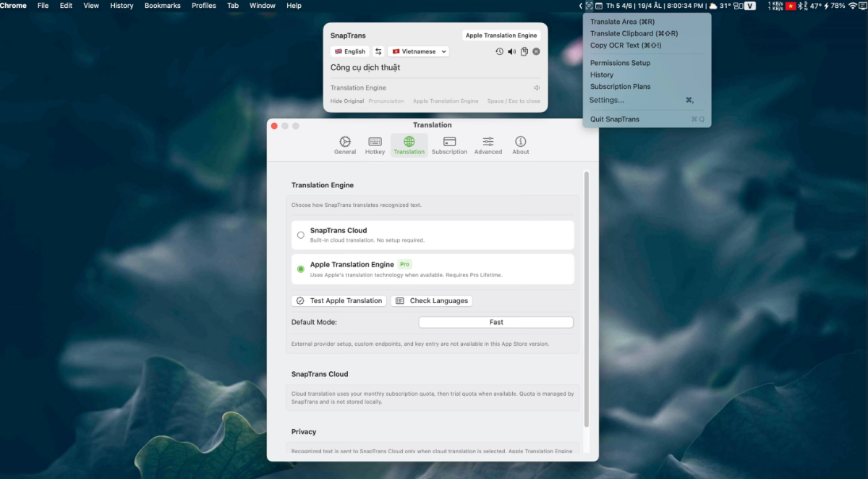Open the General settings tab
This screenshot has height=479, width=868.
(345, 145)
